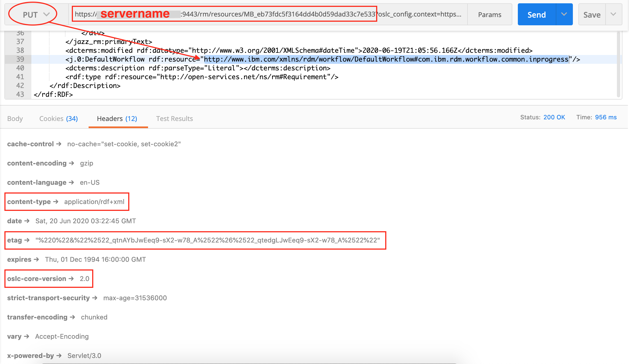This screenshot has width=629, height=364.
Task: Click line 39 DefaultWorkflow code line
Action: point(323,59)
